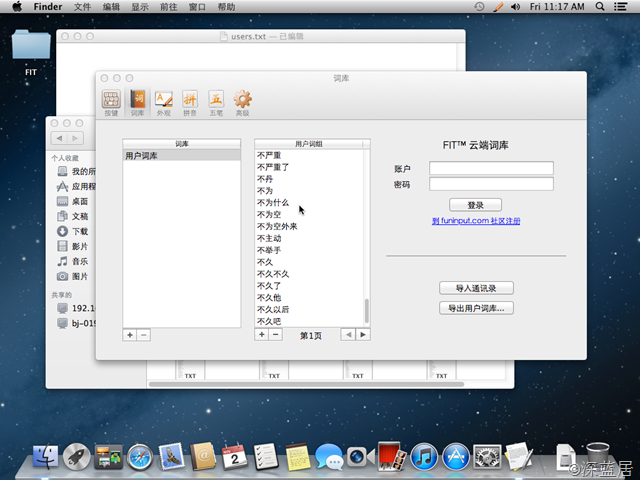Click the 登录 login button
Screen dimensions: 640x480
476,205
